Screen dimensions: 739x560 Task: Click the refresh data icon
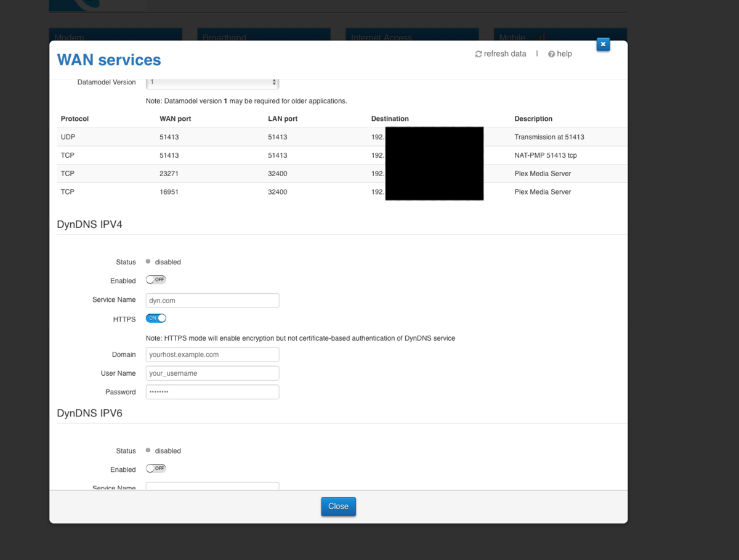[479, 54]
